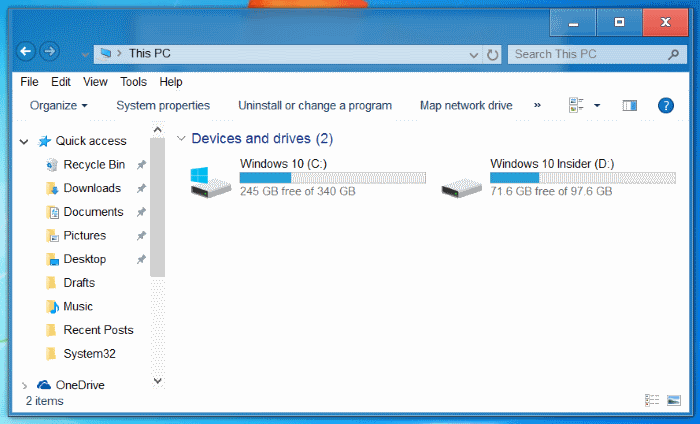Image resolution: width=700 pixels, height=424 pixels.
Task: Click the magnifier search icon
Action: point(673,54)
